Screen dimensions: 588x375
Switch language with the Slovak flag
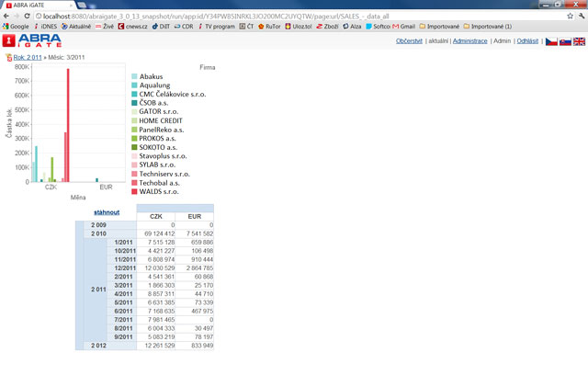(565, 41)
